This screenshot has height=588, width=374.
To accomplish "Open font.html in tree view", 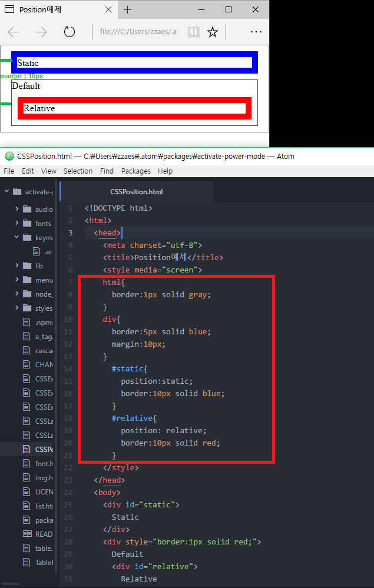I will (x=38, y=463).
